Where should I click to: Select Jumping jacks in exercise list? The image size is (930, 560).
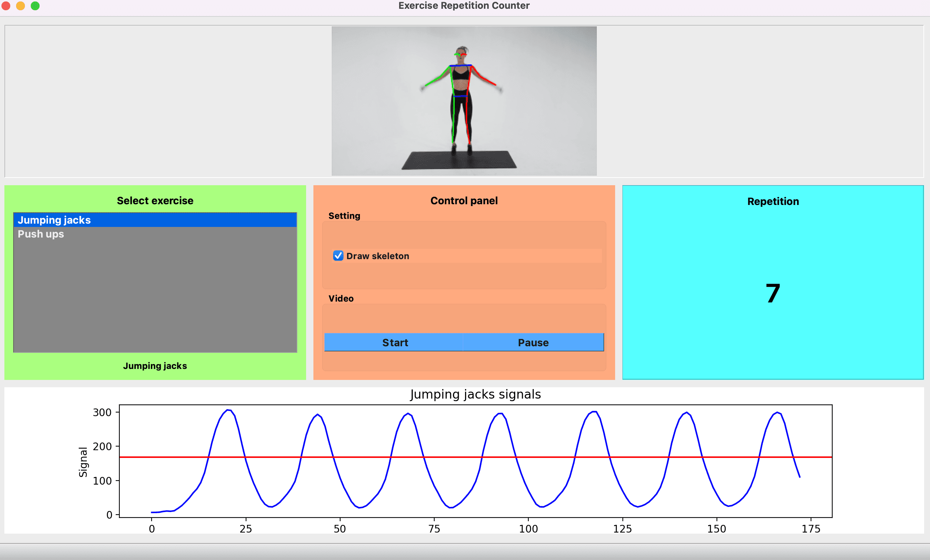54,220
